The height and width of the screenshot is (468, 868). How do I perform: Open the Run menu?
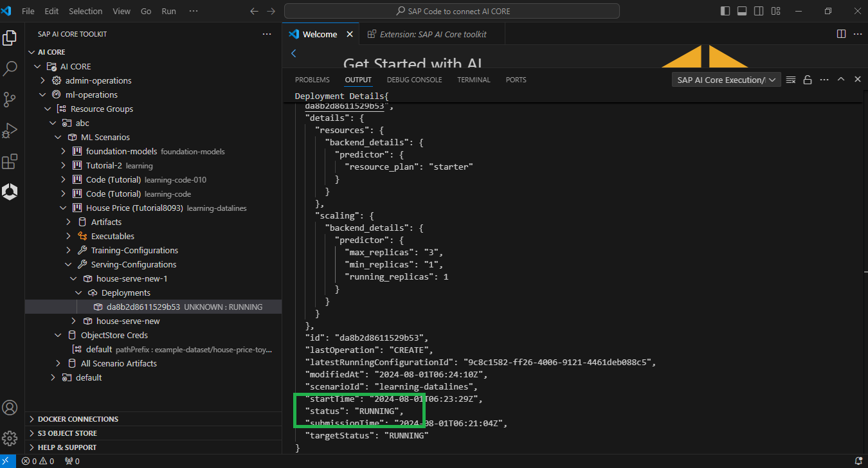(169, 11)
